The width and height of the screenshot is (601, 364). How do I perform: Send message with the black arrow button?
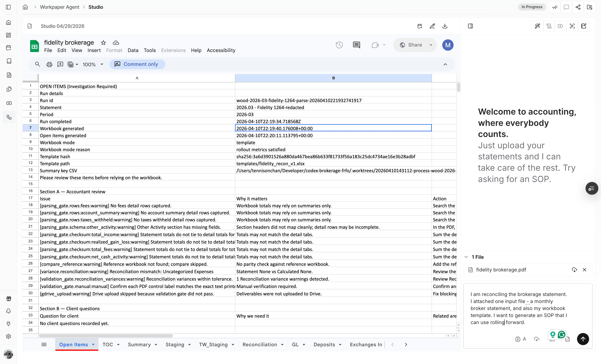point(583,339)
